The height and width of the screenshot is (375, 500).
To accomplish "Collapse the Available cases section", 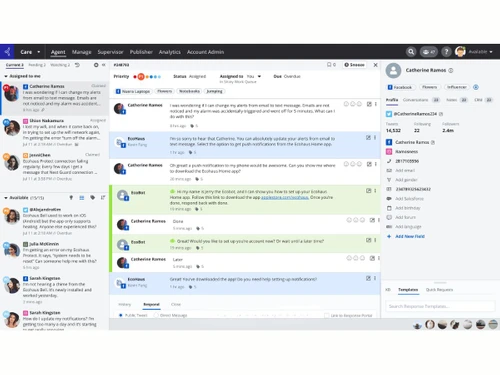I will [6, 198].
